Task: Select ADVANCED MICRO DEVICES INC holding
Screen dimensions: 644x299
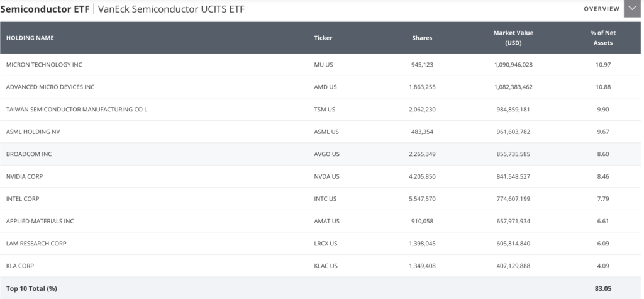Action: [50, 87]
